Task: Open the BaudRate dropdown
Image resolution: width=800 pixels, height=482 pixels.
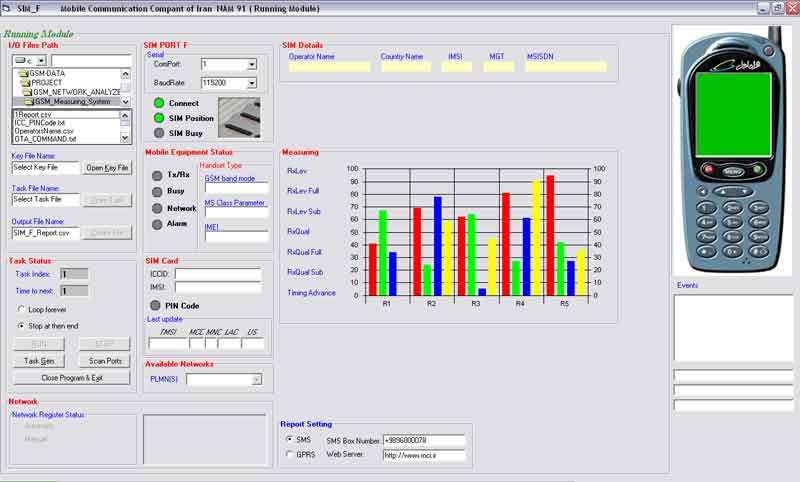Action: 252,83
